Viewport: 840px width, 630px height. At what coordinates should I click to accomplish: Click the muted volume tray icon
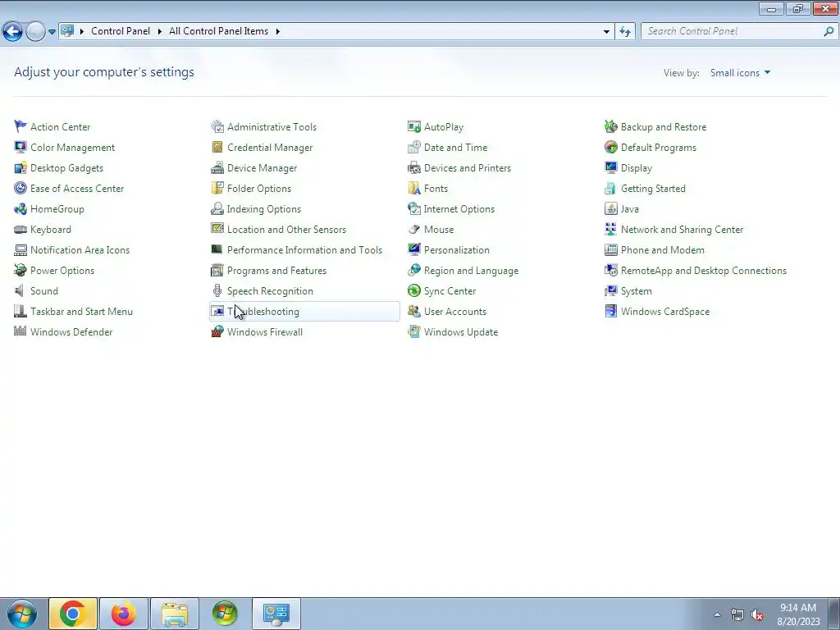[757, 615]
